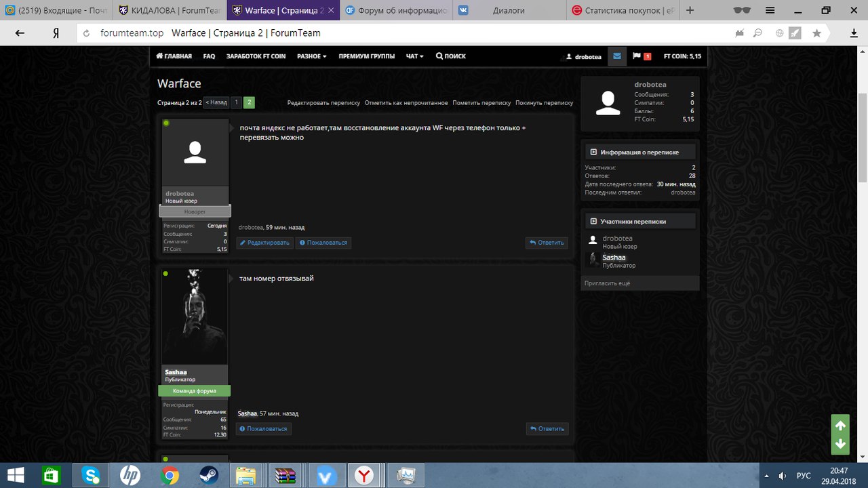Switch to the КИДАЛОВА ForumTeam browser tab
868x488 pixels.
170,10
